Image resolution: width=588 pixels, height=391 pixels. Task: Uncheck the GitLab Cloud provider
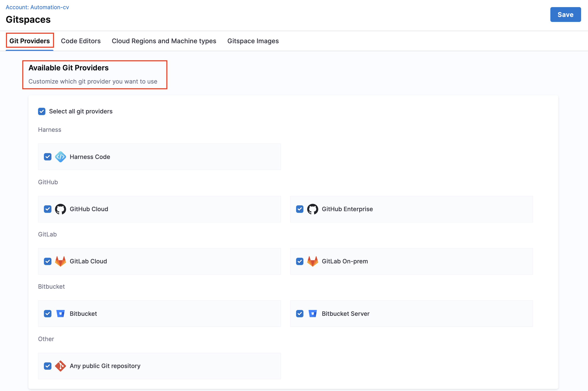coord(48,261)
